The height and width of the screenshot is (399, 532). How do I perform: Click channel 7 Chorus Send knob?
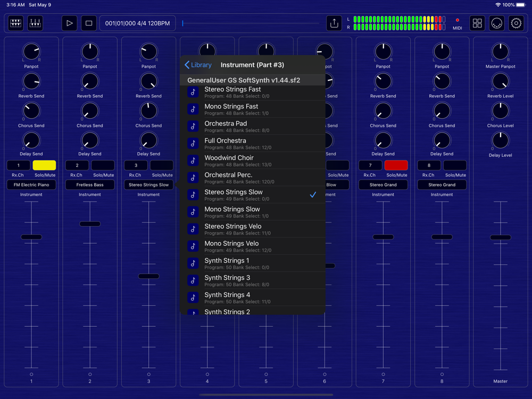pos(383,111)
